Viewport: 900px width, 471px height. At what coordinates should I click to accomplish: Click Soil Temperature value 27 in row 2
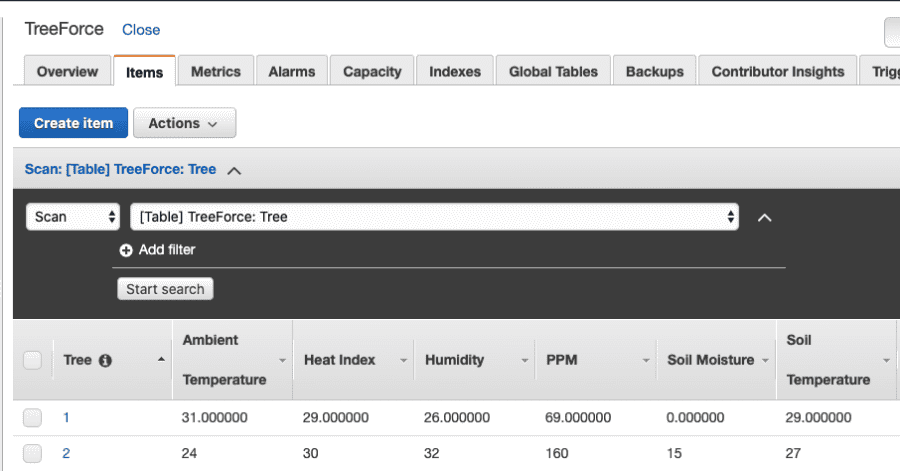pyautogui.click(x=793, y=453)
